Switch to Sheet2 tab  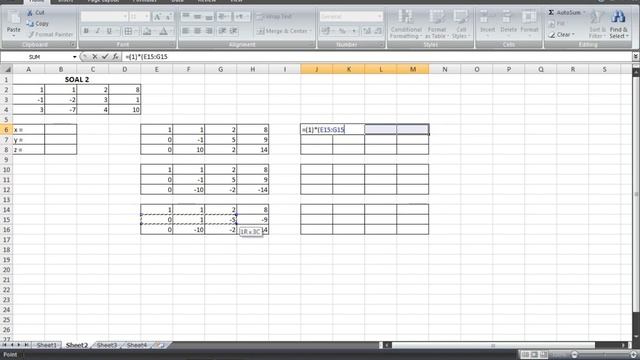click(x=77, y=345)
